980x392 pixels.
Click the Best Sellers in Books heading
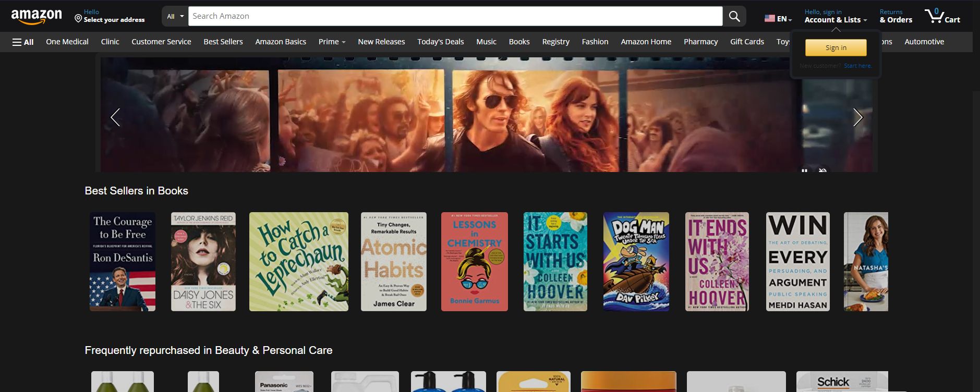point(137,191)
